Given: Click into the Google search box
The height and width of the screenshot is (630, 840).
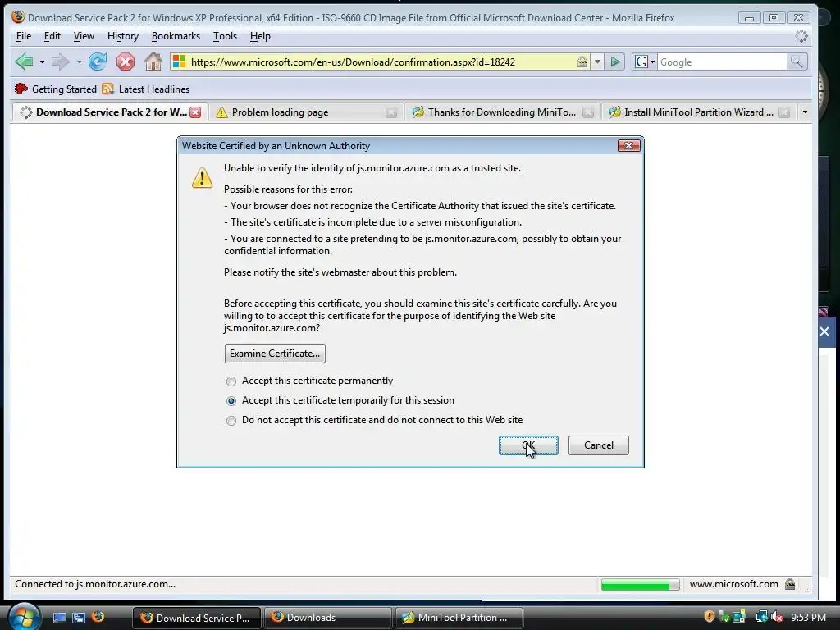Looking at the screenshot, I should click(x=722, y=62).
